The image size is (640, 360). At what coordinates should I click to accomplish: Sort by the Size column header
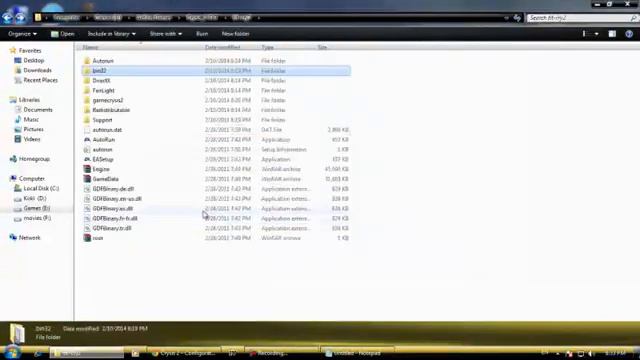coord(322,47)
